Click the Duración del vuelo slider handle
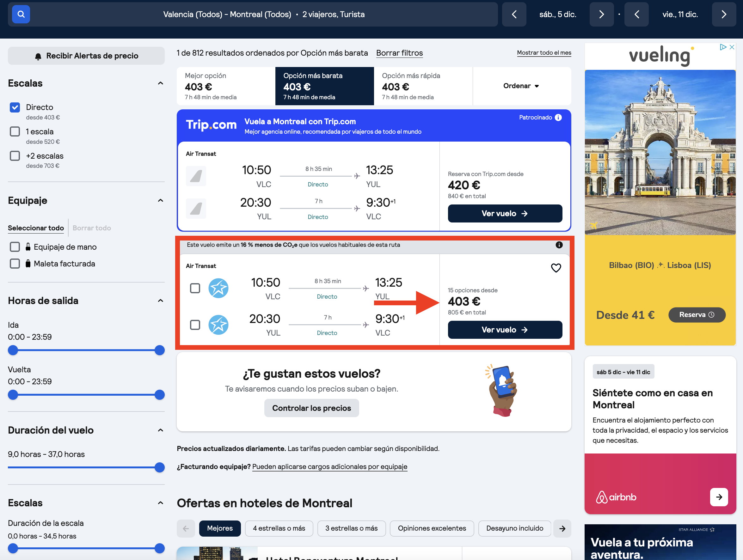Image resolution: width=743 pixels, height=560 pixels. (160, 467)
